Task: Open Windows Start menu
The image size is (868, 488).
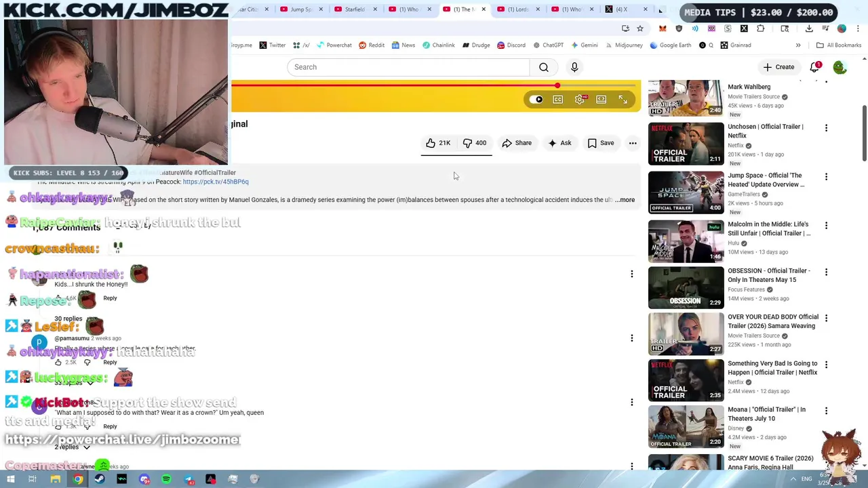Action: [9, 479]
